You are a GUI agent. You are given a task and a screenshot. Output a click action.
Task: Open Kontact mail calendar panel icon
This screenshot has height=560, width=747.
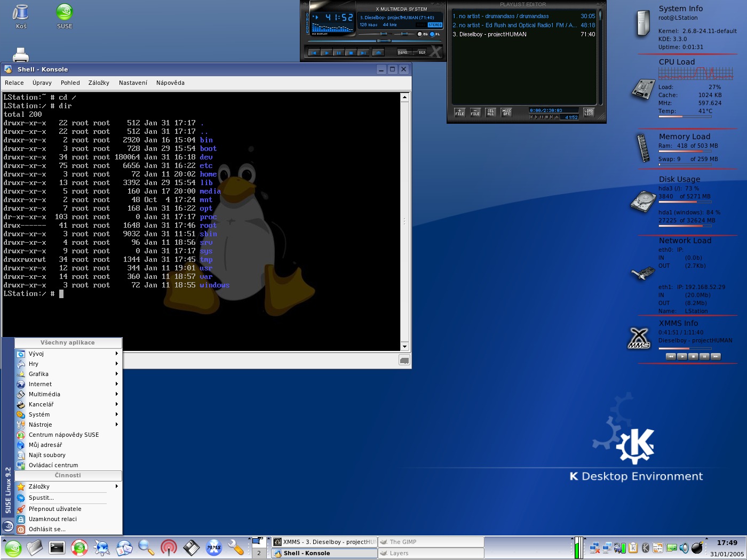click(124, 548)
